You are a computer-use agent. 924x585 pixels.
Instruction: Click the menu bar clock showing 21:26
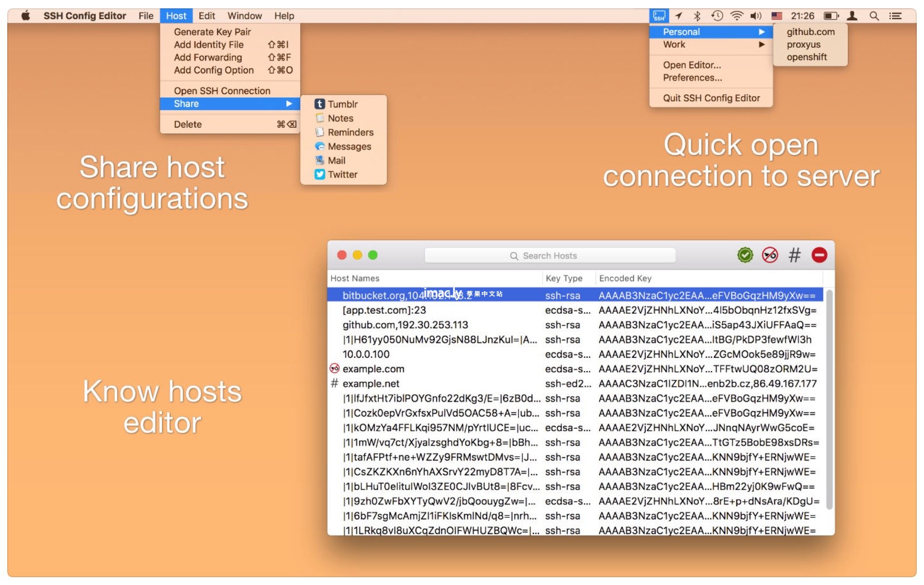(x=802, y=16)
